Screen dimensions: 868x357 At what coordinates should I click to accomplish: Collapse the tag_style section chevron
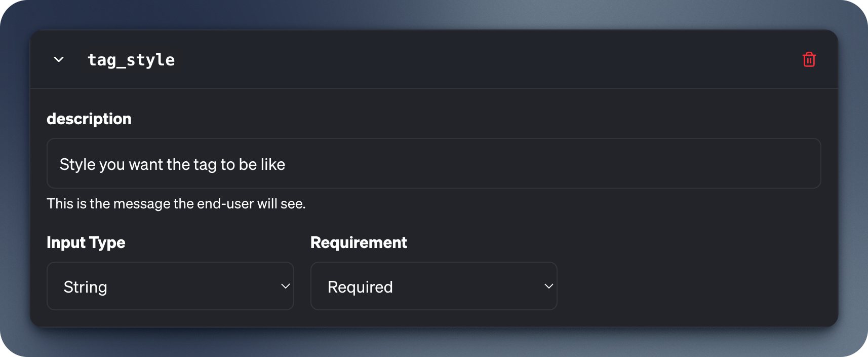59,60
